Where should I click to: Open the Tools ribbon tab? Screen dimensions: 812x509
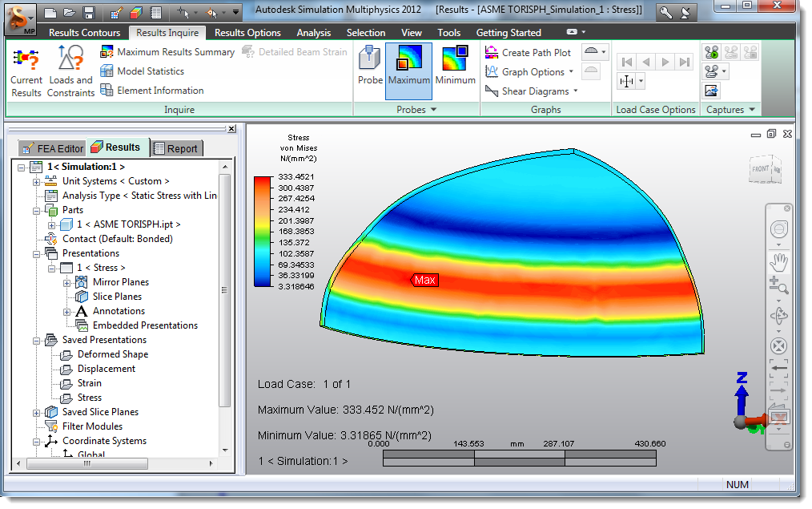click(448, 32)
